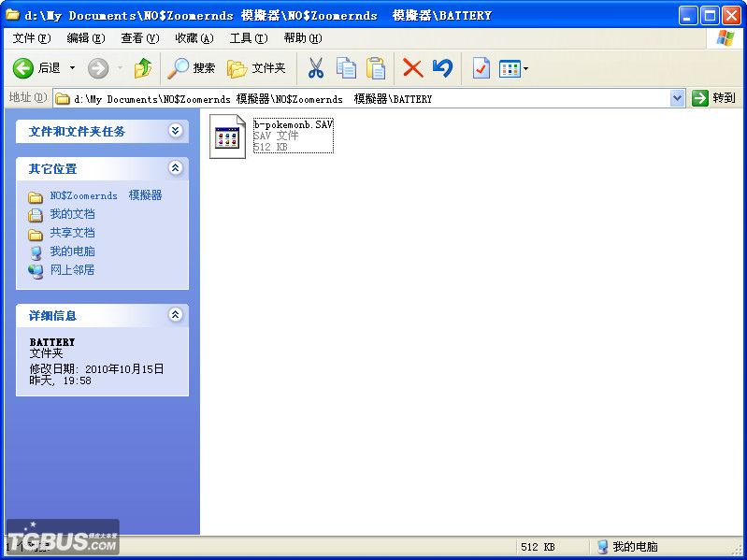
Task: Click the red Delete X icon
Action: pos(412,68)
